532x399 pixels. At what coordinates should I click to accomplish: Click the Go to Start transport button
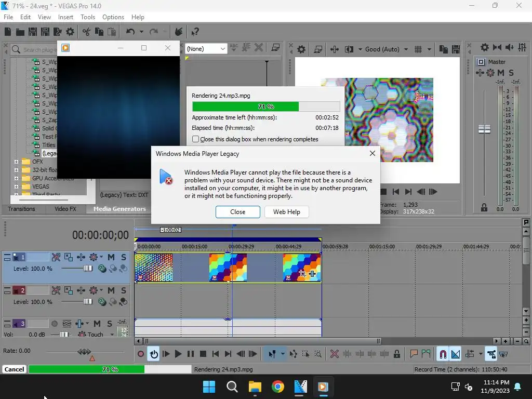coord(216,354)
